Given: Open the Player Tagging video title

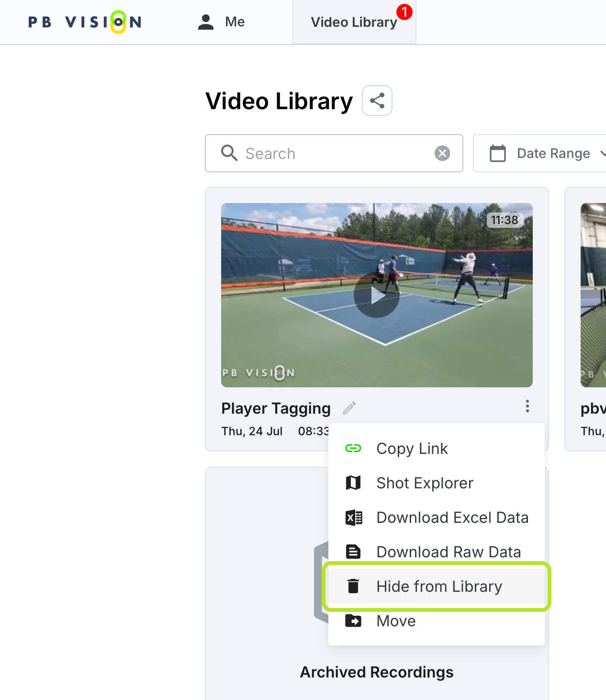Looking at the screenshot, I should coord(276,408).
